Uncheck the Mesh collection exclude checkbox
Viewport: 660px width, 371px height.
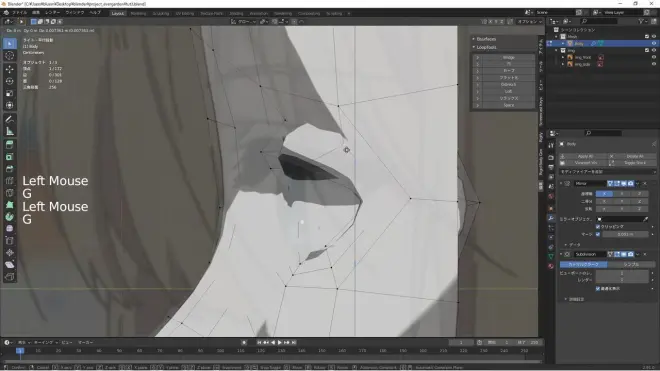(x=647, y=37)
